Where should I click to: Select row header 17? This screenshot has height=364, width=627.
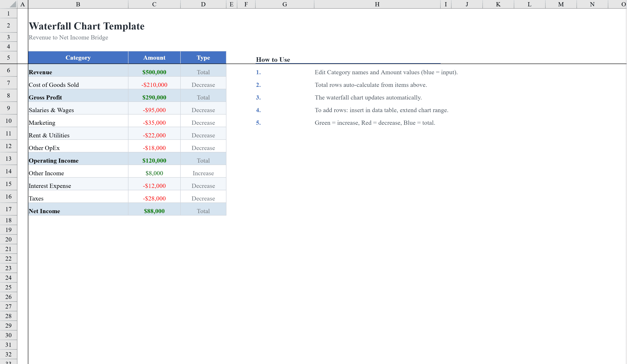pos(8,209)
